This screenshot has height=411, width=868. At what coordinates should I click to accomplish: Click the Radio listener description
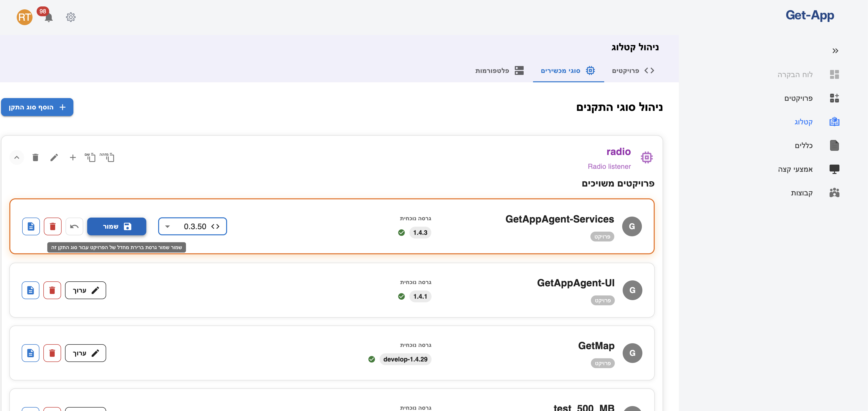click(609, 167)
